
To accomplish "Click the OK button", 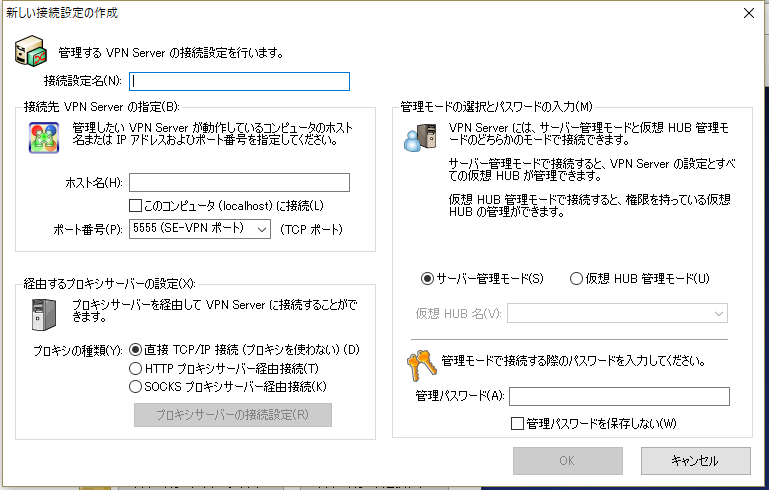I will point(567,460).
